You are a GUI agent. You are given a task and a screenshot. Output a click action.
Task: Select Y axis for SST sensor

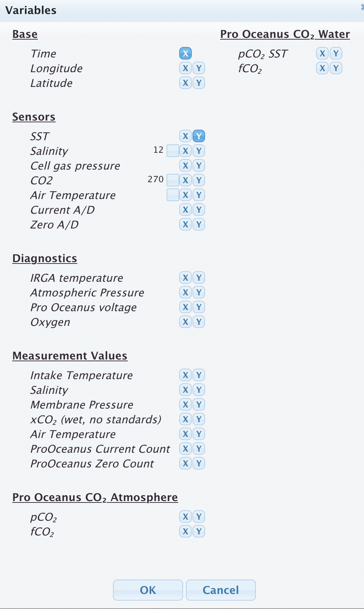(x=199, y=136)
